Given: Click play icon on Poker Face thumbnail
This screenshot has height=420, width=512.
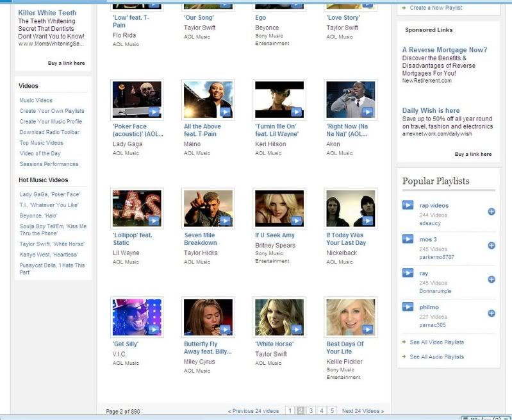Looking at the screenshot, I should (154, 112).
